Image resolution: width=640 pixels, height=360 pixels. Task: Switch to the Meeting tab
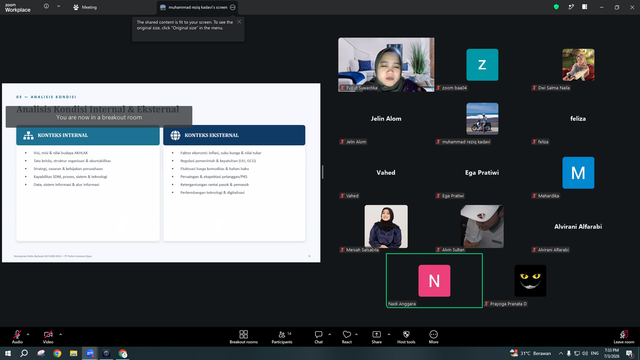[85, 7]
